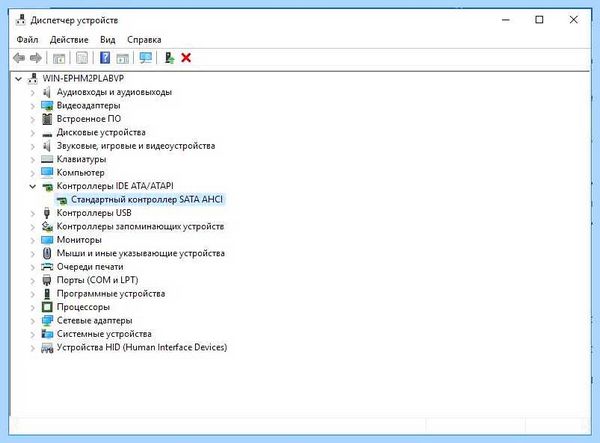The width and height of the screenshot is (600, 443).
Task: Click the action pane toolbar icon
Action: tap(122, 58)
